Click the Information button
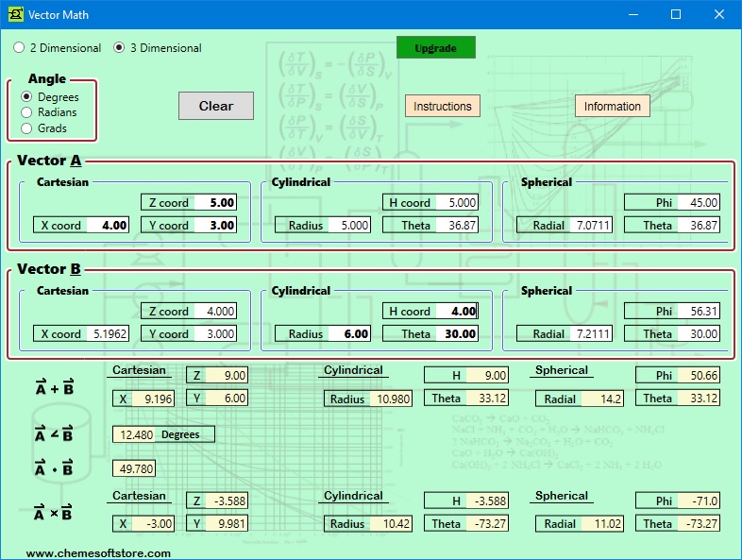The width and height of the screenshot is (742, 560). point(612,106)
